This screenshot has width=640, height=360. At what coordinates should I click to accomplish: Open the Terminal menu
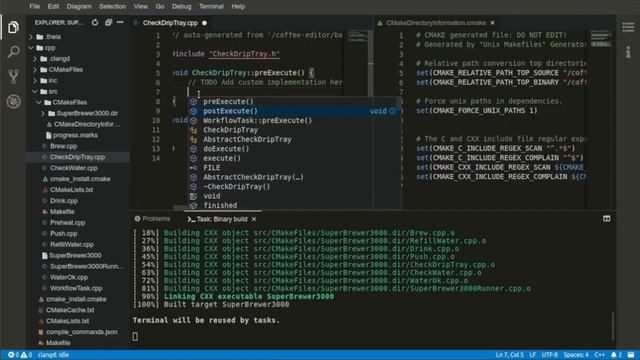coord(211,7)
